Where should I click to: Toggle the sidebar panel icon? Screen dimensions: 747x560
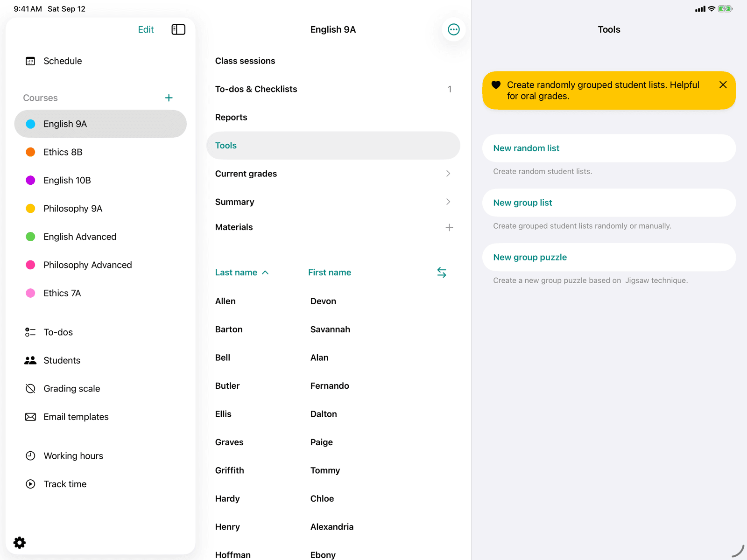178,29
